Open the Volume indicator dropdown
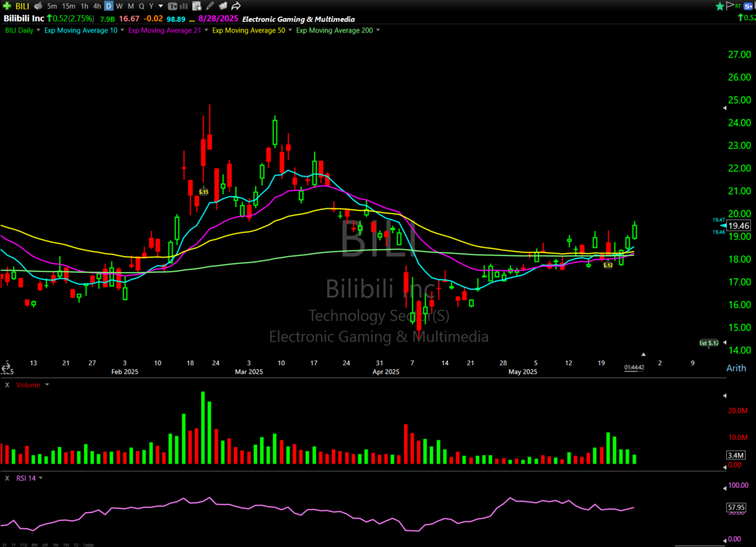Image resolution: width=756 pixels, height=547 pixels. [47, 385]
